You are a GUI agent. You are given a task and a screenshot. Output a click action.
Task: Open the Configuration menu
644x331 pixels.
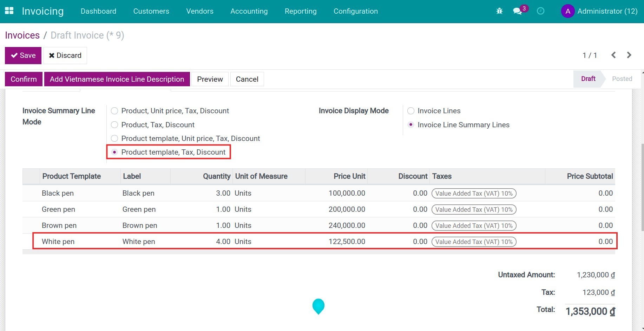(x=356, y=11)
